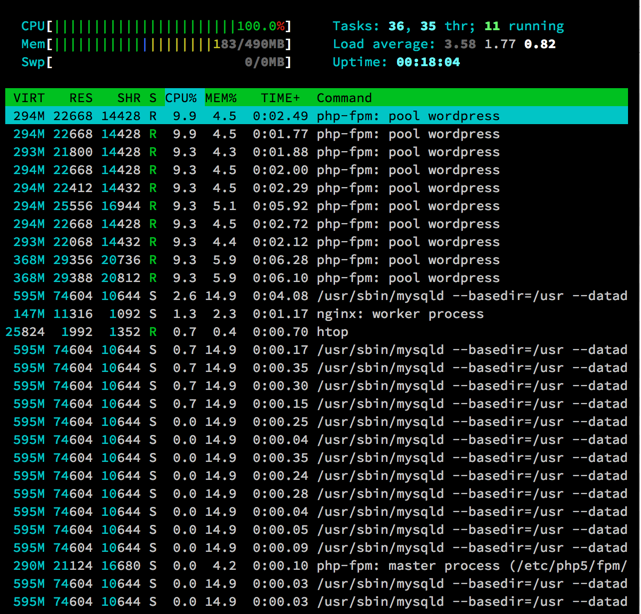Select the nginx worker process row

click(316, 314)
